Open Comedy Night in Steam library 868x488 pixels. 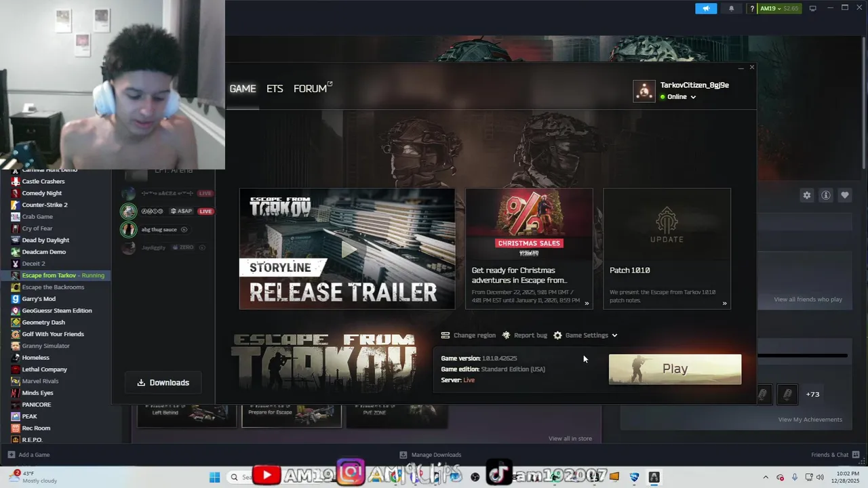click(42, 193)
